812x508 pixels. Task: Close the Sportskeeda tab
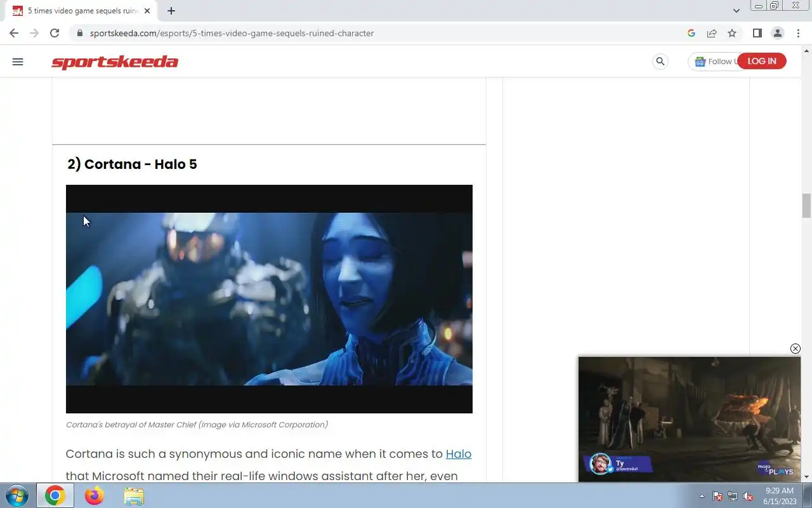(x=147, y=11)
